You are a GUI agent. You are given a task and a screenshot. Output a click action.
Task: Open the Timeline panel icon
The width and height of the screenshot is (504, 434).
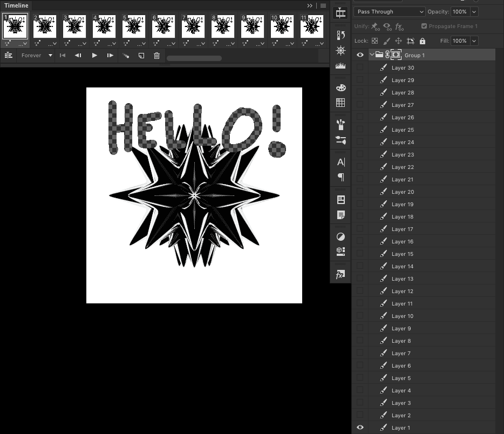click(x=340, y=11)
